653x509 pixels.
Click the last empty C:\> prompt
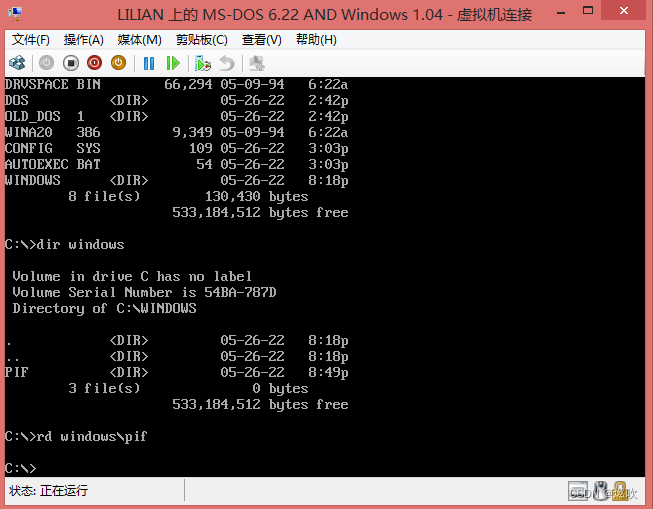coord(20,469)
